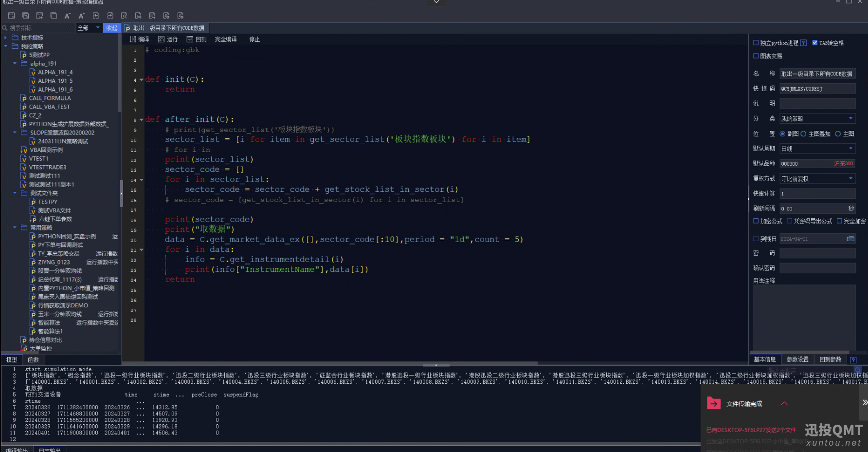
Task: Switch to the 基本信息 tab
Action: coord(765,359)
